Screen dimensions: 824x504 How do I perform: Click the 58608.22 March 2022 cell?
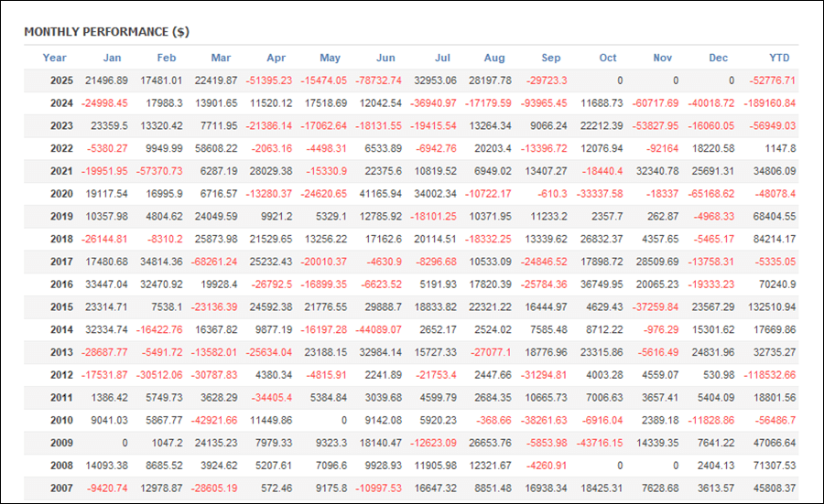pos(212,148)
